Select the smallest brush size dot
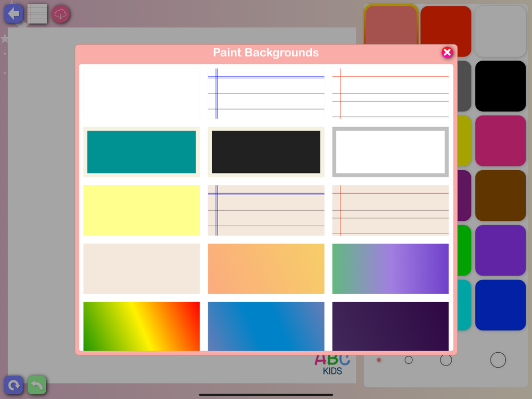This screenshot has height=399, width=532. coord(379,360)
